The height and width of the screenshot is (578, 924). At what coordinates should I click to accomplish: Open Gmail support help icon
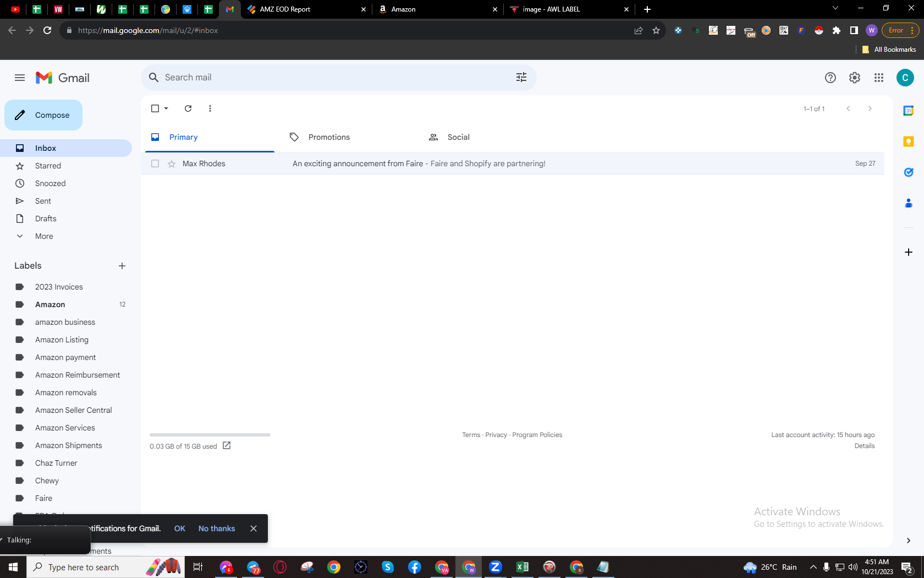[831, 78]
